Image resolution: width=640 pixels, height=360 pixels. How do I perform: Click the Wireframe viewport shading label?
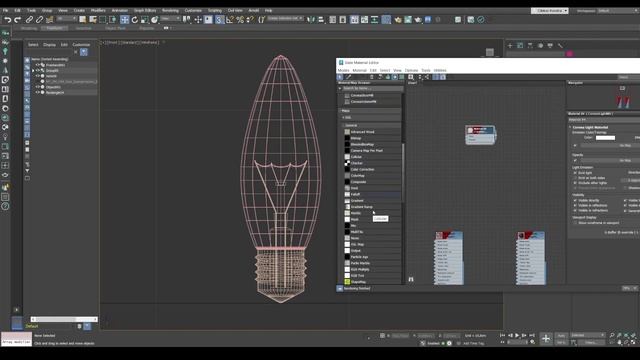150,42
